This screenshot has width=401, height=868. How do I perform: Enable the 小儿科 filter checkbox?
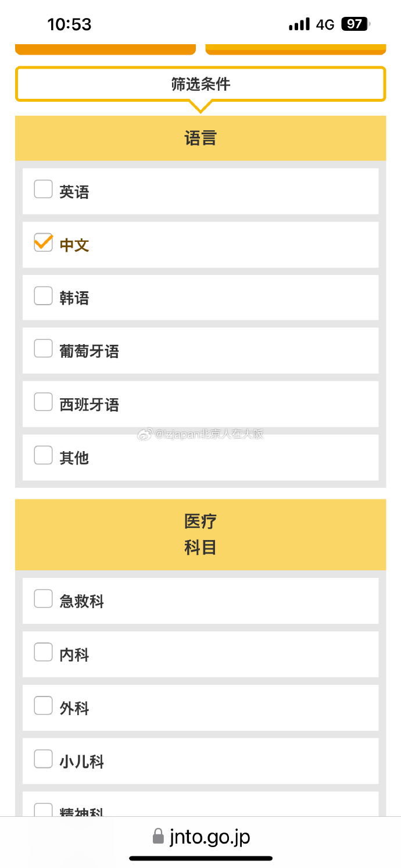click(x=44, y=759)
